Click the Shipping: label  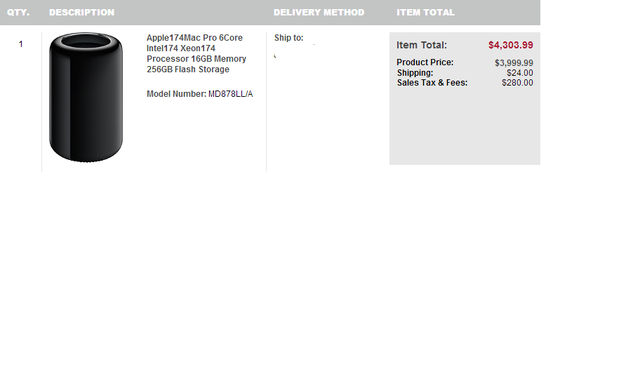point(415,73)
